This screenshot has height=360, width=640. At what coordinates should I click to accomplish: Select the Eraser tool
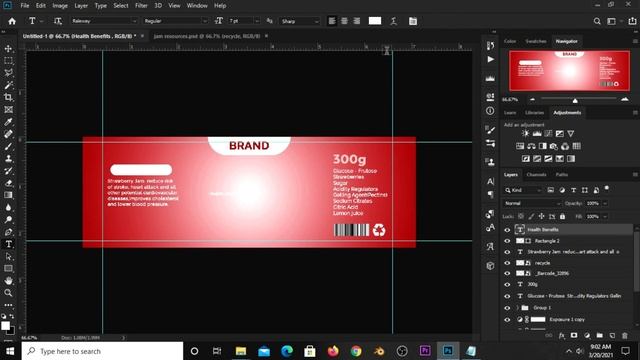8,183
